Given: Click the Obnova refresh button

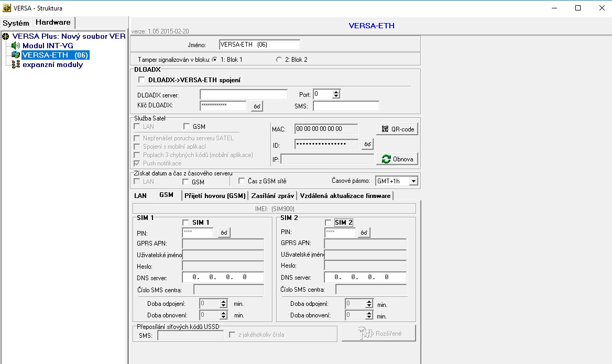Looking at the screenshot, I should (397, 159).
